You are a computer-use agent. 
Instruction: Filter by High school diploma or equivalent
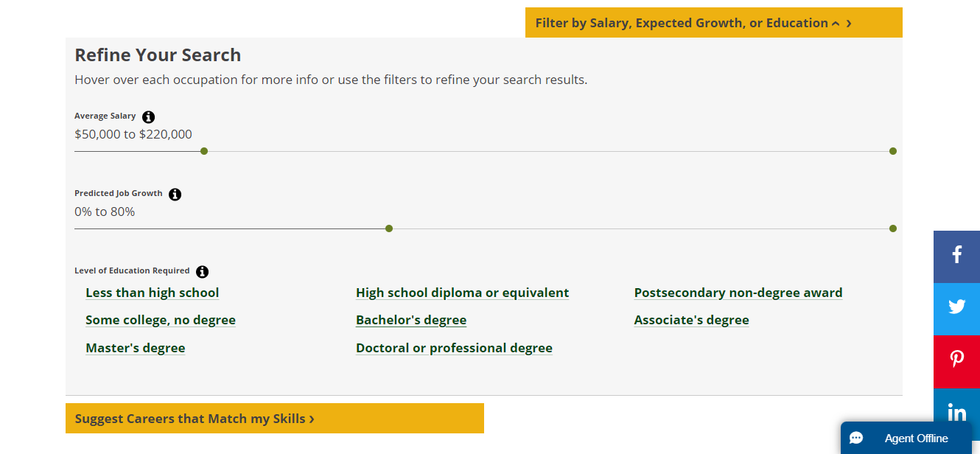(x=462, y=293)
